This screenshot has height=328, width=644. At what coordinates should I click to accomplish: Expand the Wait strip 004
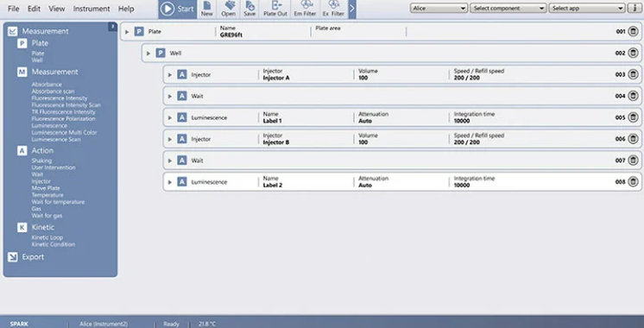tap(169, 96)
